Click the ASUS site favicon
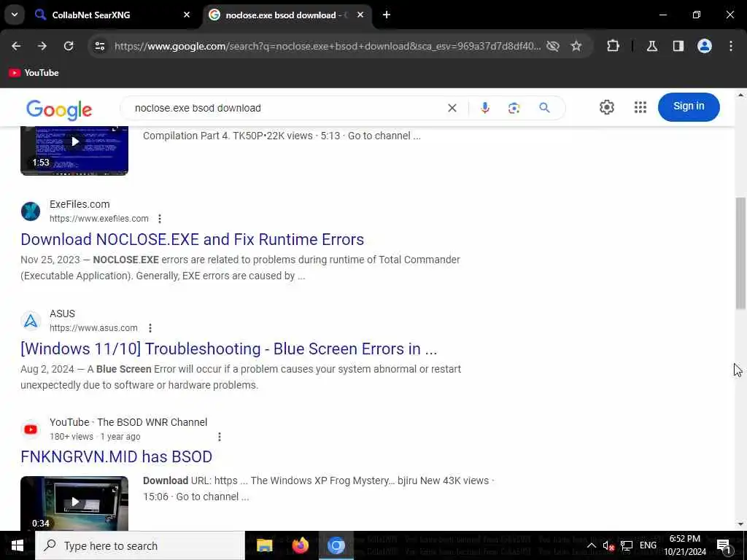Viewport: 747px width, 560px height. pos(31,321)
